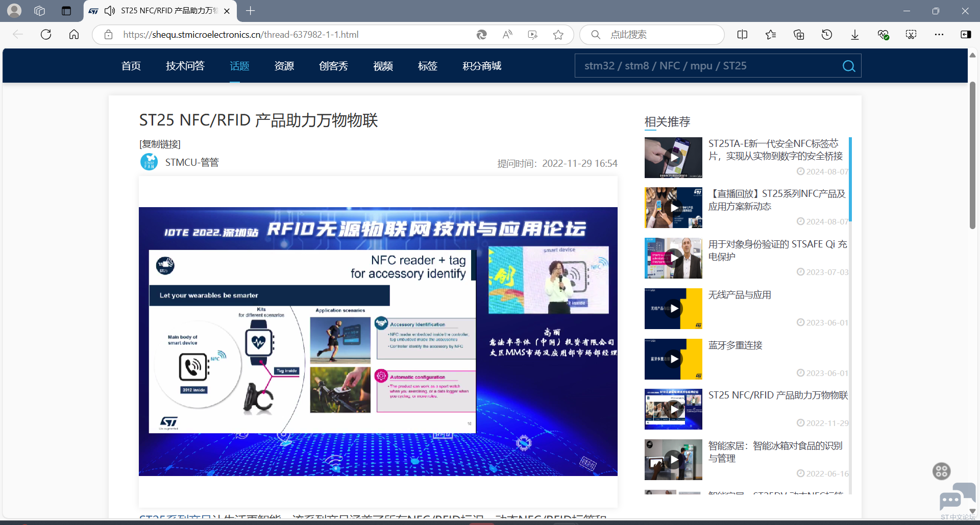Click the browser search box
Image resolution: width=980 pixels, height=525 pixels.
[x=652, y=35]
